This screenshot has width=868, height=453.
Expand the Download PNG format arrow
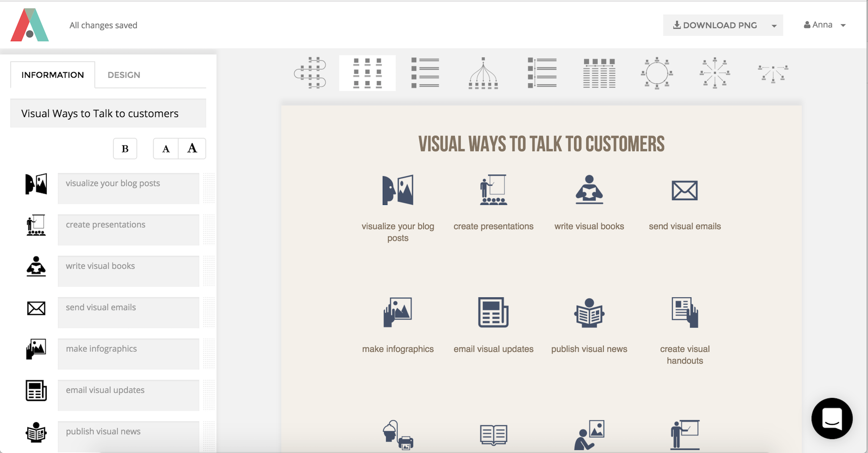[x=774, y=26]
